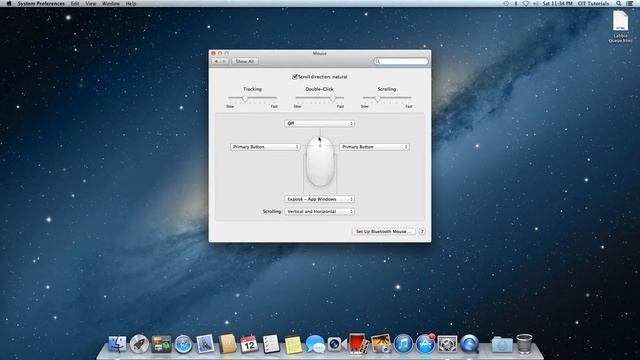The height and width of the screenshot is (360, 640).
Task: Open Photo Booth red curtain icon
Action: (358, 343)
